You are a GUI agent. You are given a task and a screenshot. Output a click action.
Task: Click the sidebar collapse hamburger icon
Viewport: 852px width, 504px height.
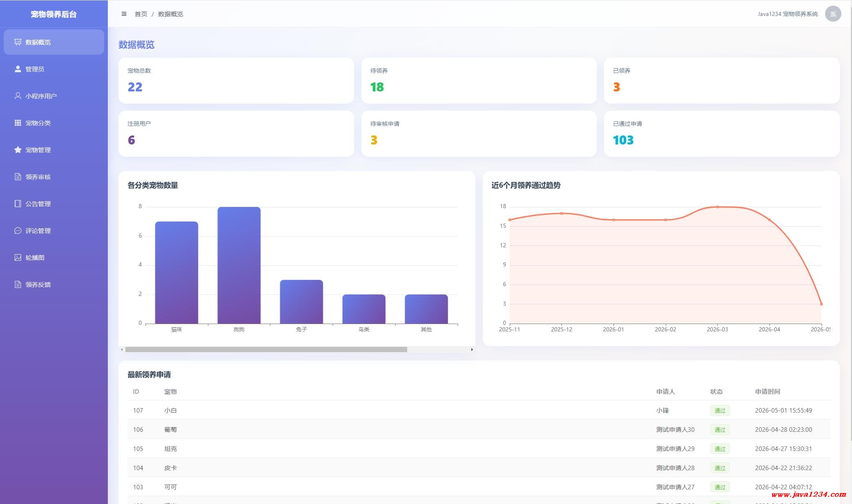click(124, 14)
